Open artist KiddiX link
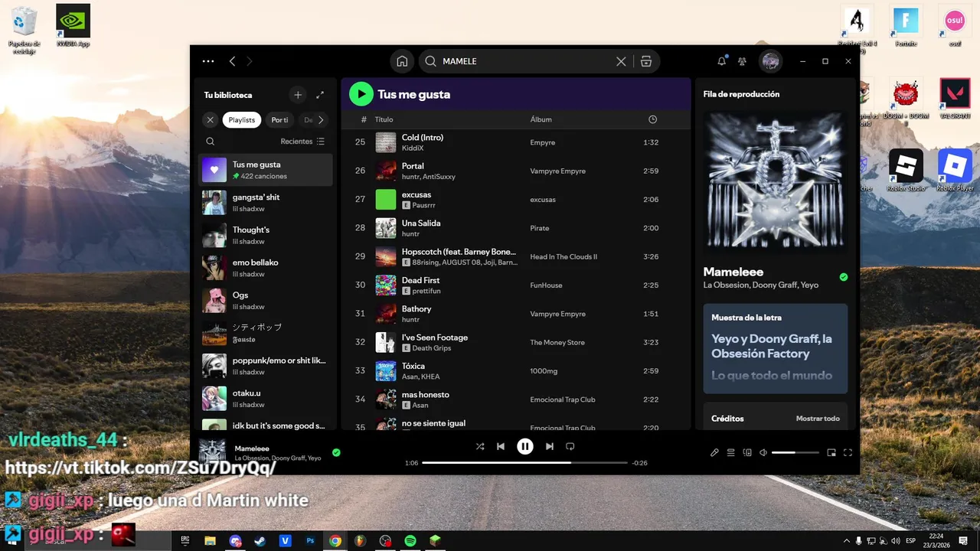The height and width of the screenshot is (551, 980). (x=413, y=148)
